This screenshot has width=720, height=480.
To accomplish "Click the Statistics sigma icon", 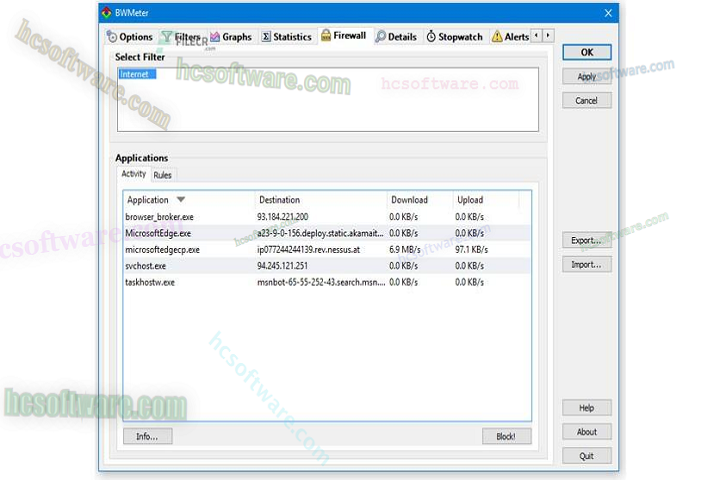I will [x=266, y=37].
